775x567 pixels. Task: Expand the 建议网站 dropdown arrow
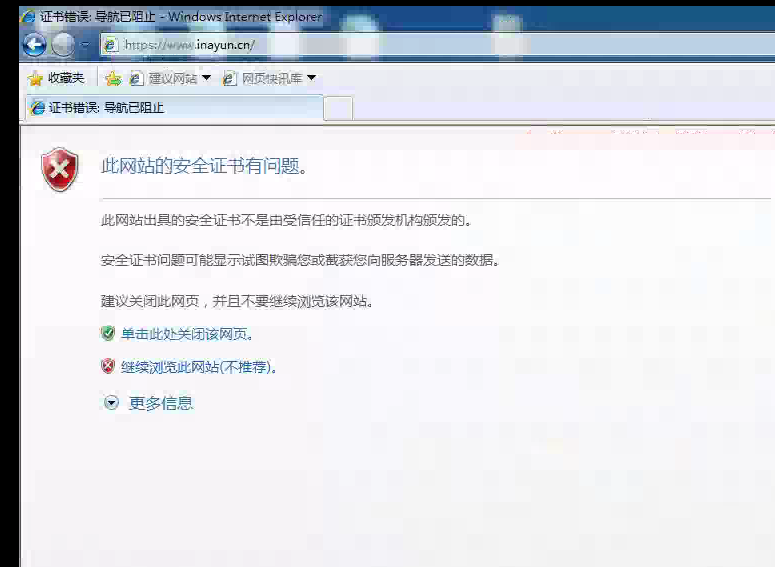click(206, 78)
